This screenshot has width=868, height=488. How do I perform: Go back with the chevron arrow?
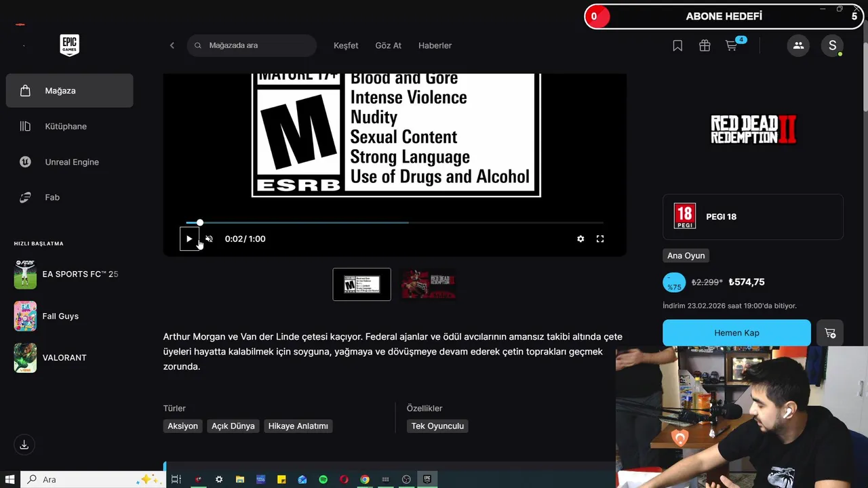click(x=172, y=45)
